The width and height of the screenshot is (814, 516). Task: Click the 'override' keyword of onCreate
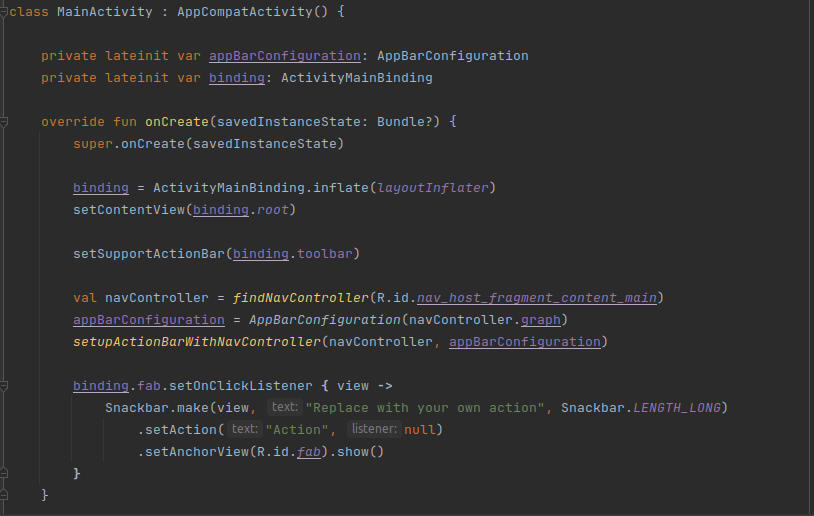click(73, 122)
